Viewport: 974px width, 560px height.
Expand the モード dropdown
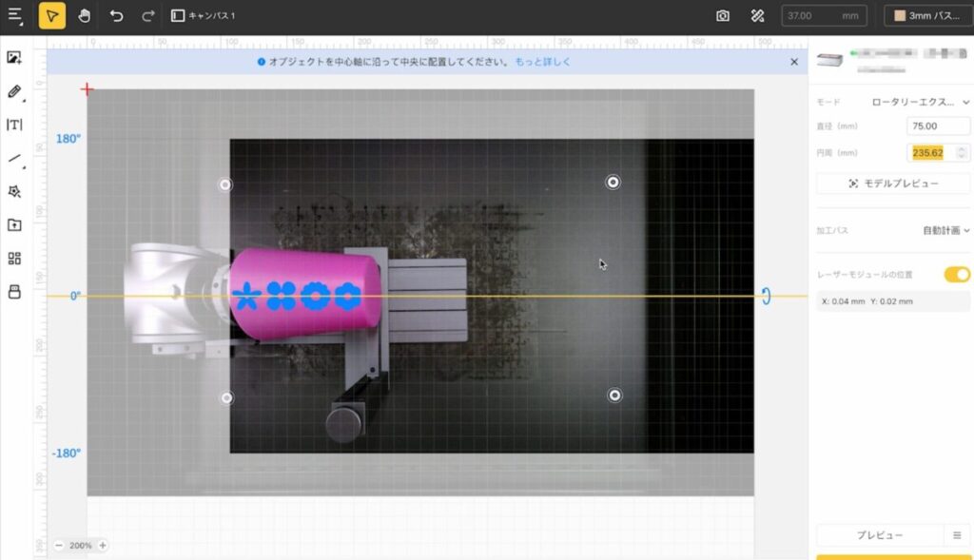point(921,102)
